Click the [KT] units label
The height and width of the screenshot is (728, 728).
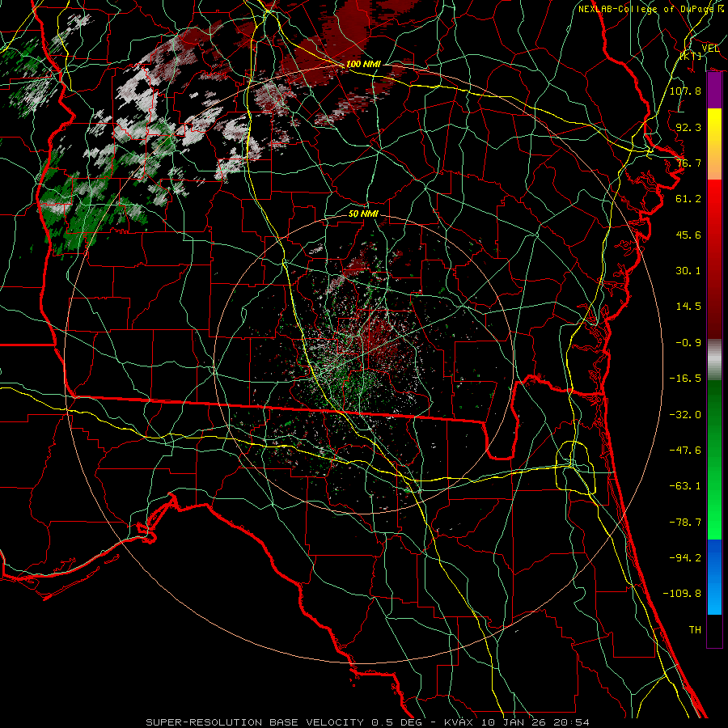pyautogui.click(x=691, y=56)
